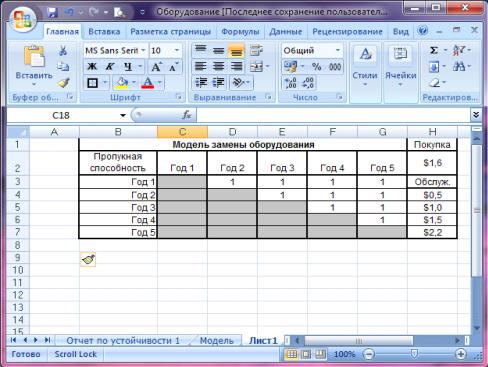Toggle underline Ч formatting
The width and height of the screenshot is (488, 367).
128,67
